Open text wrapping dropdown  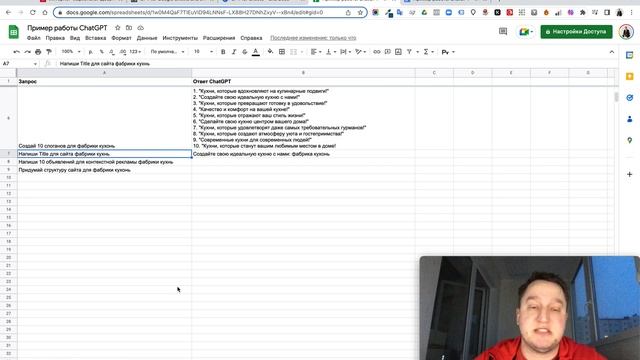tap(345, 52)
